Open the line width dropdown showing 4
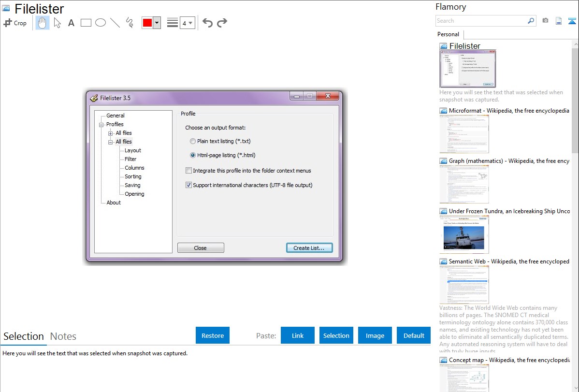Viewport: 579px width, 392px height. pyautogui.click(x=187, y=23)
